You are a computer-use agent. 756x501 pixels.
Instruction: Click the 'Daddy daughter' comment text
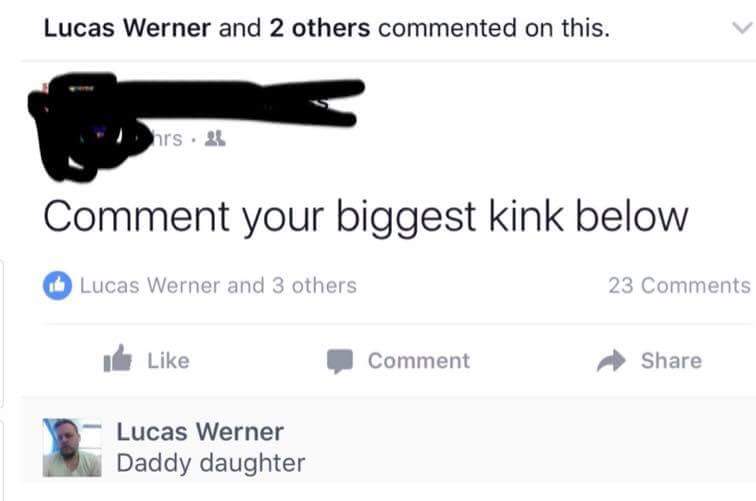[x=211, y=463]
